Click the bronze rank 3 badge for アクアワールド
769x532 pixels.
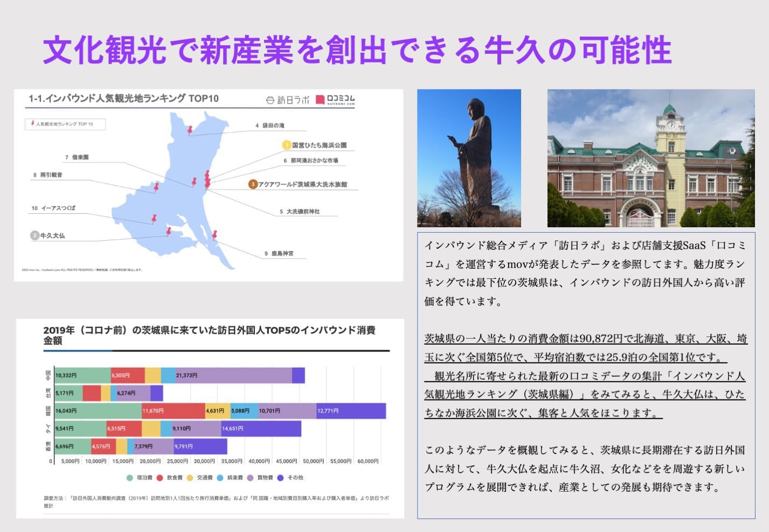pyautogui.click(x=253, y=184)
